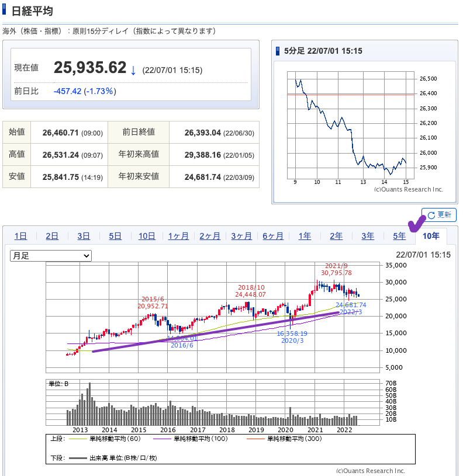Click the 単純移動平均(100) legend entry
The image size is (463, 476).
191,439
